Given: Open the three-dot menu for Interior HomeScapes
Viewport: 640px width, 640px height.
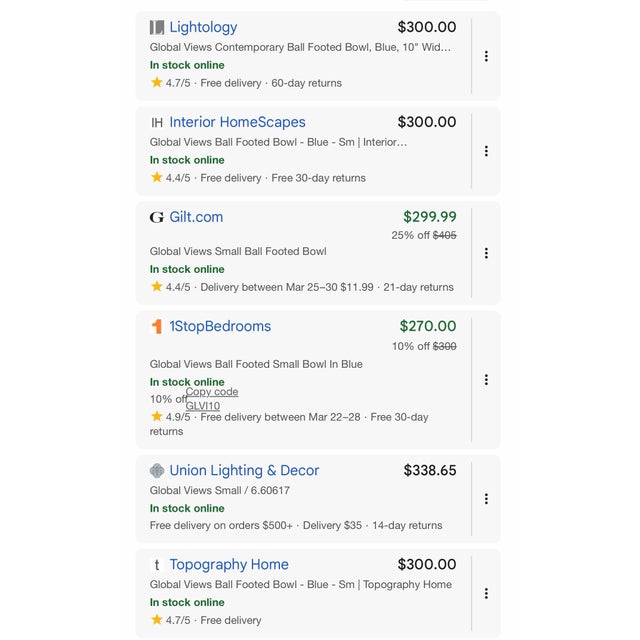Looking at the screenshot, I should 486,151.
